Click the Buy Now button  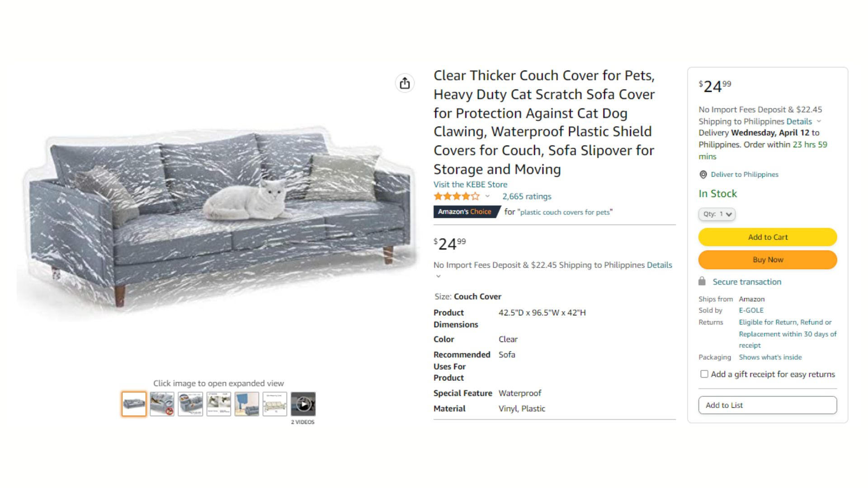tap(768, 260)
